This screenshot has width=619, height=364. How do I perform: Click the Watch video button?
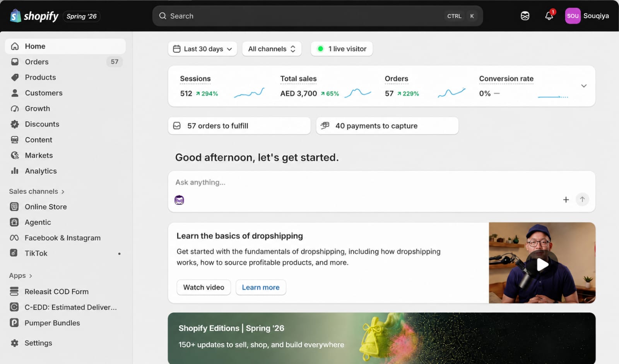204,287
